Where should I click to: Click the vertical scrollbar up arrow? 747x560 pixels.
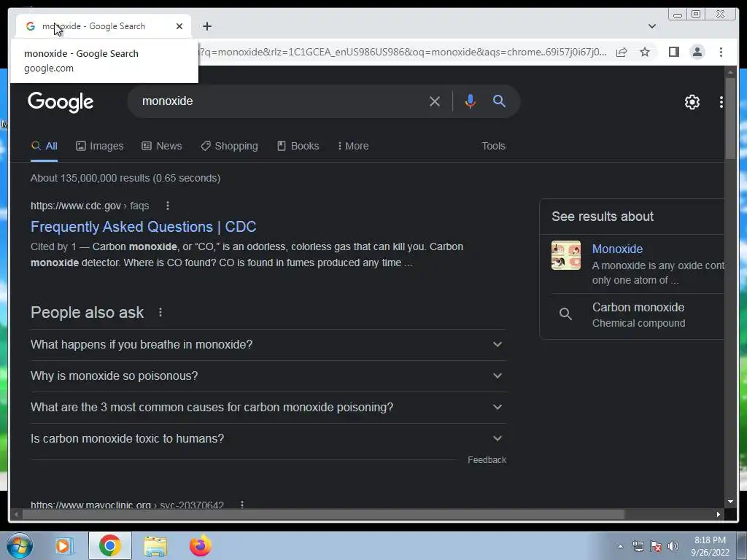pyautogui.click(x=730, y=72)
